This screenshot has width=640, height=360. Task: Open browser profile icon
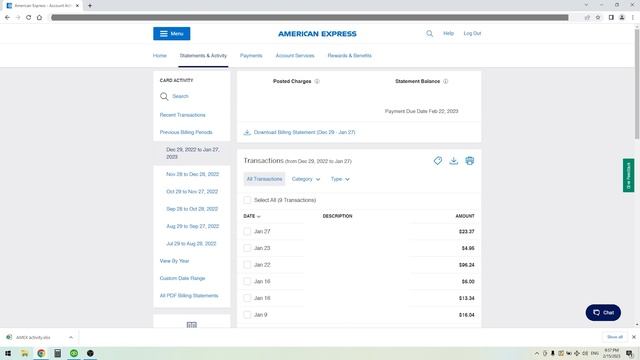(x=622, y=18)
